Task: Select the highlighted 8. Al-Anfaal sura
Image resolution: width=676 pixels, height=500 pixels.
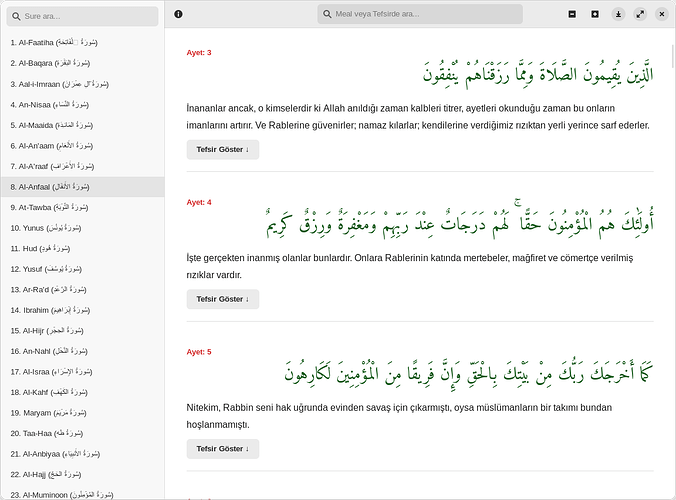Action: (x=52, y=187)
